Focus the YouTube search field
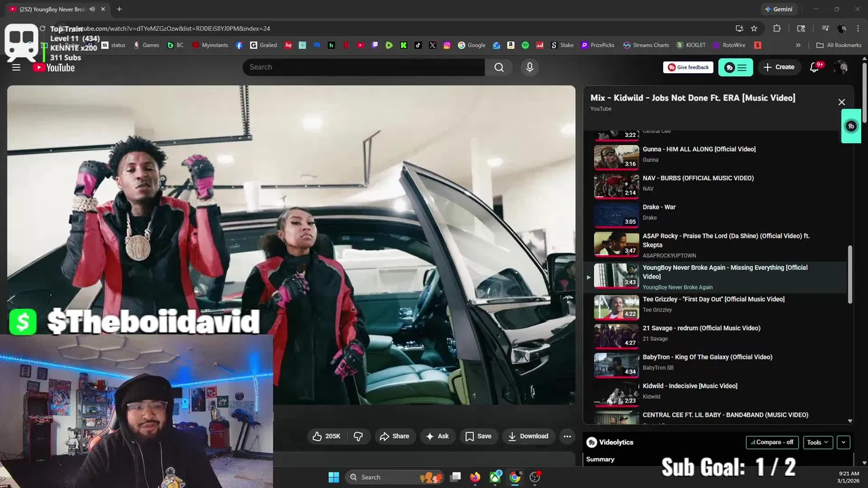The image size is (868, 488). coord(363,67)
